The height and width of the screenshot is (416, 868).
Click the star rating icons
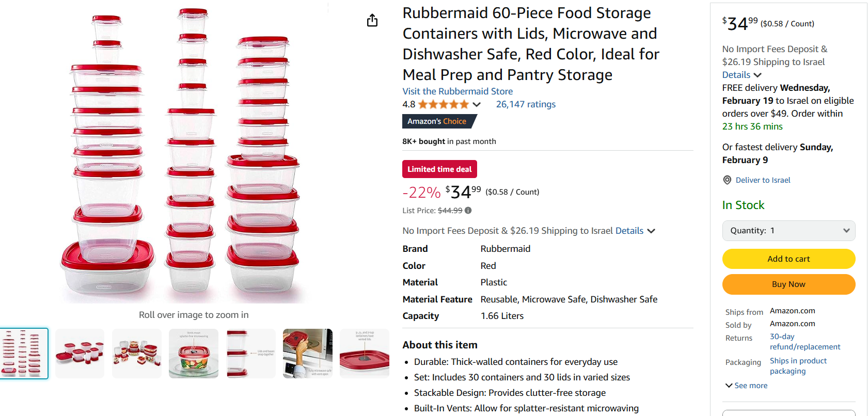(443, 104)
